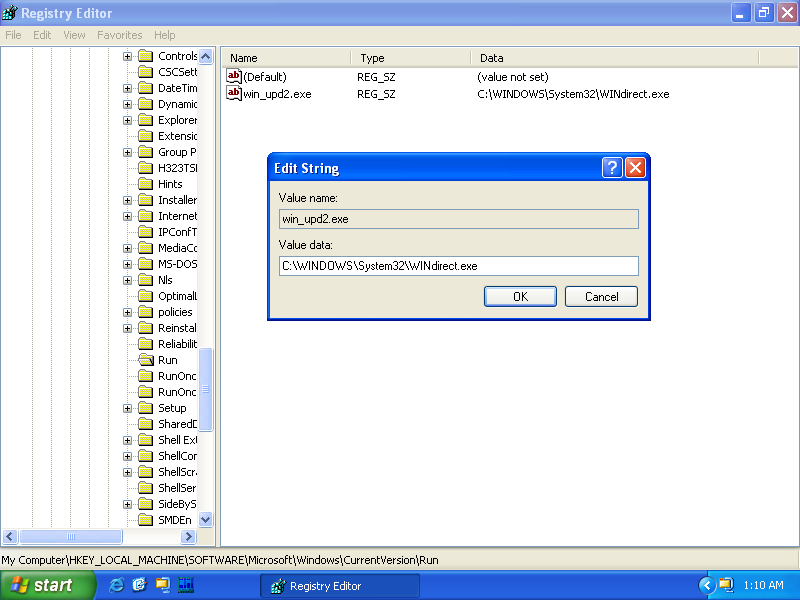The image size is (800, 600).
Task: Open the Start menu
Action: click(48, 585)
